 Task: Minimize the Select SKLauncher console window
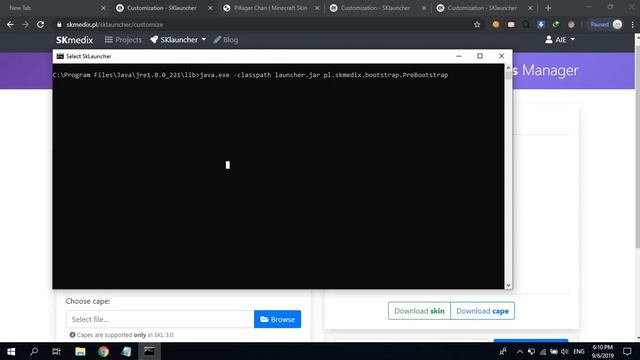click(459, 56)
